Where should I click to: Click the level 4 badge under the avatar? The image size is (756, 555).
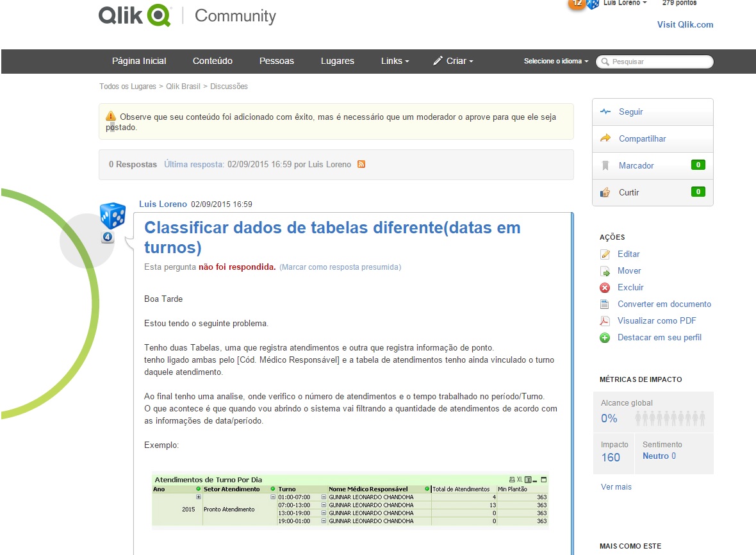(108, 236)
